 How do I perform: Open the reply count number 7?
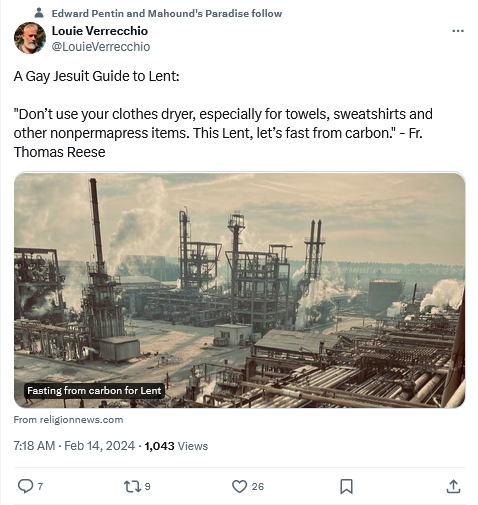40,487
